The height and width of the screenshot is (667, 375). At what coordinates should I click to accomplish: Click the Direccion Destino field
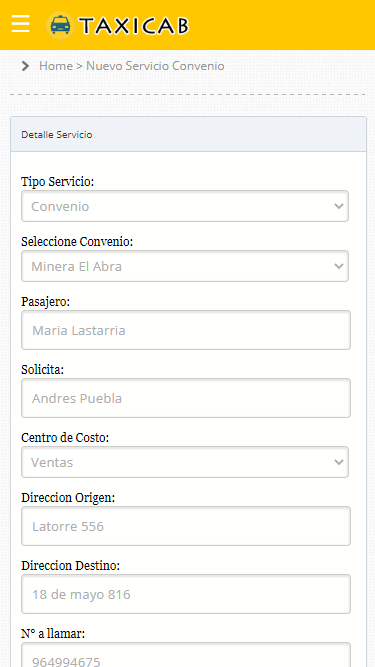tap(186, 594)
